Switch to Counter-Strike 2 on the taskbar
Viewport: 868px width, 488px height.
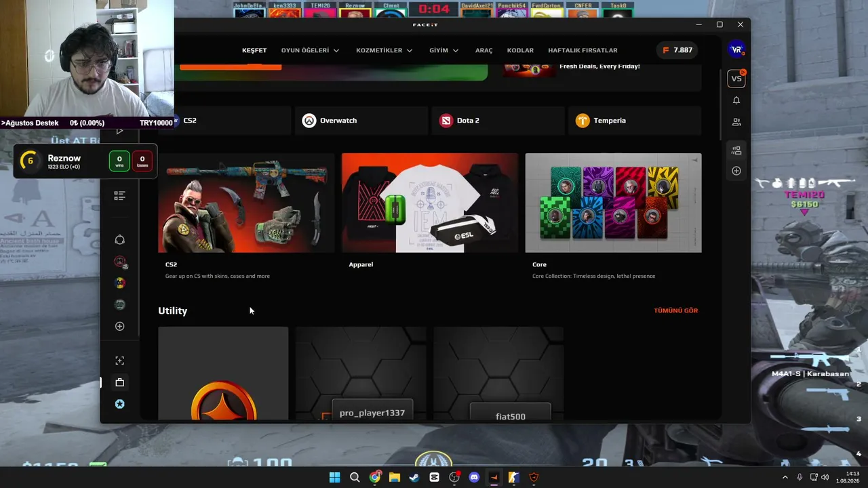(x=514, y=477)
